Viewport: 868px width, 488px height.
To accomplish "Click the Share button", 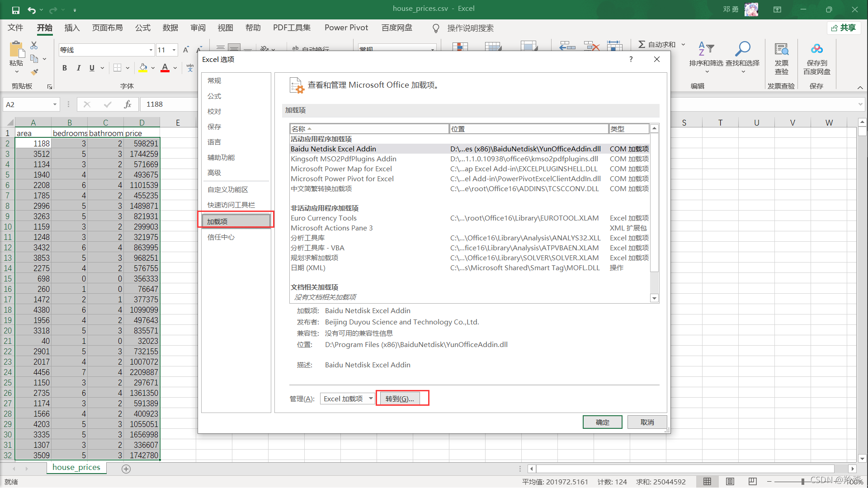I will pos(844,28).
